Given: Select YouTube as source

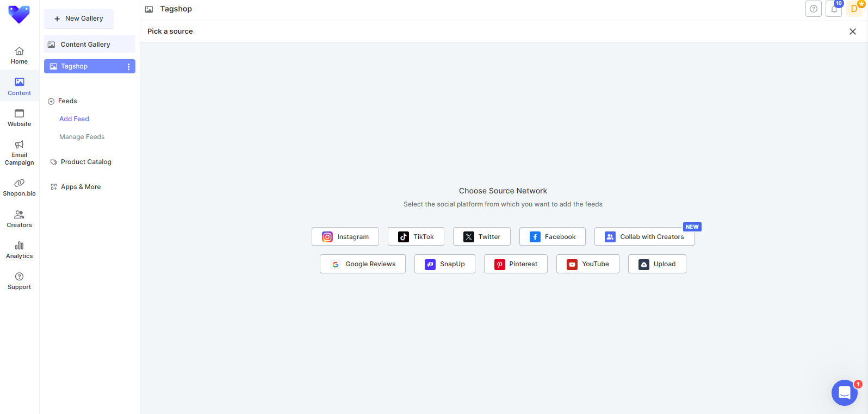Looking at the screenshot, I should point(588,264).
